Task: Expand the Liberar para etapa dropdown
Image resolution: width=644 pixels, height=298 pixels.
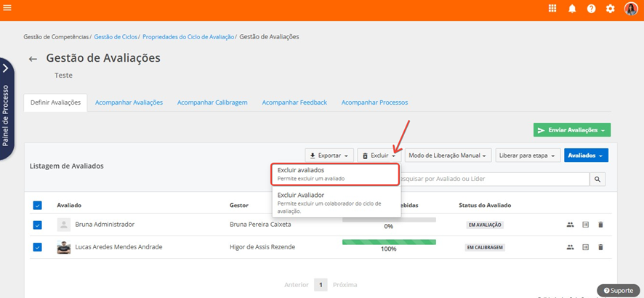Action: click(528, 156)
